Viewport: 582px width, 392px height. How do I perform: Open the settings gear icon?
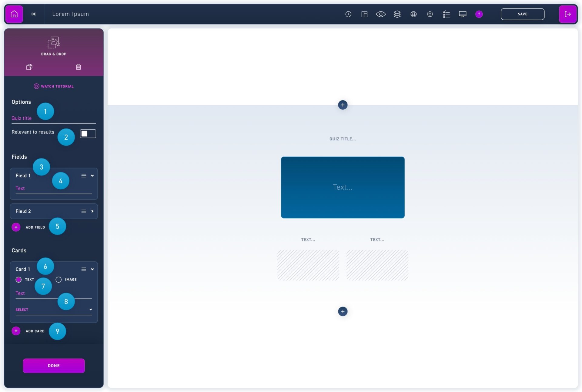[430, 14]
